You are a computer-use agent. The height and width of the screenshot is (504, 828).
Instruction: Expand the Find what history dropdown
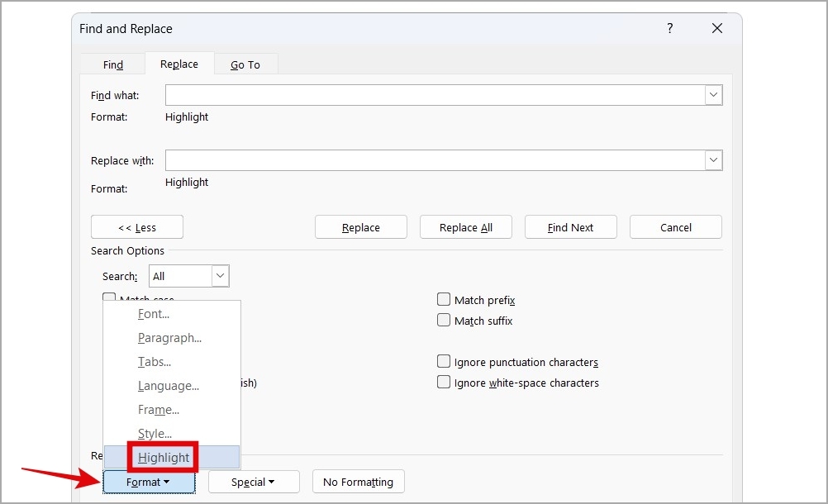click(x=713, y=95)
